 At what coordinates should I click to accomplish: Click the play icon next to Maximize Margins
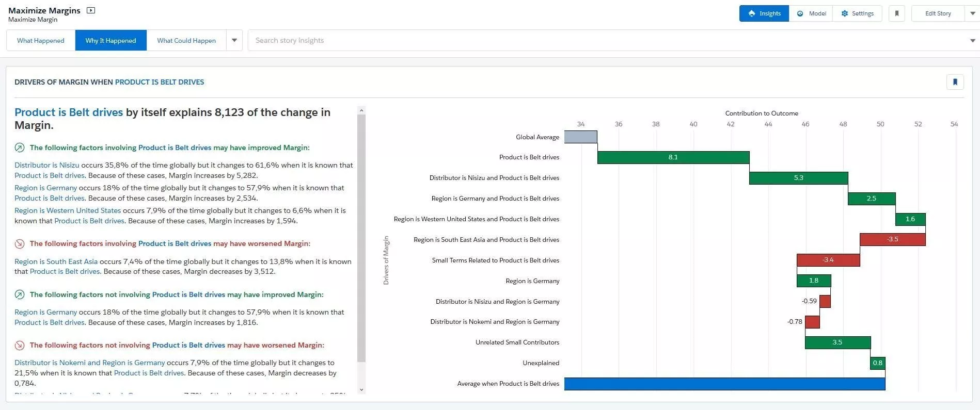[x=91, y=10]
